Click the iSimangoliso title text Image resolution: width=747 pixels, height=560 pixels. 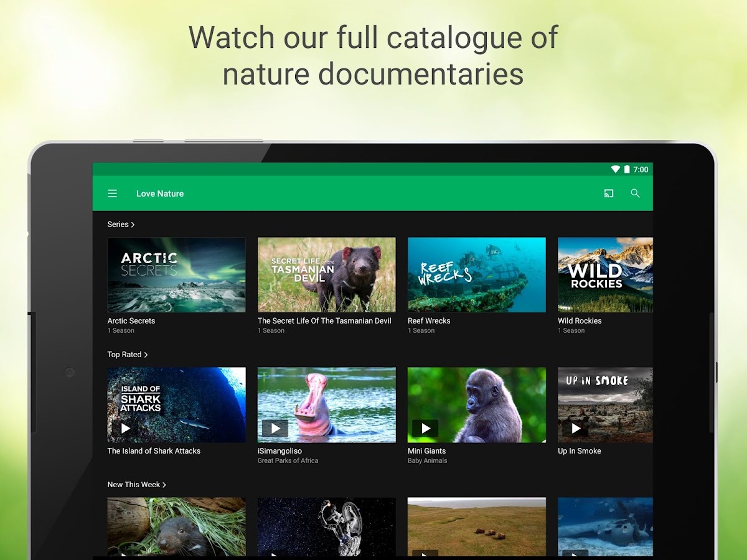pos(280,451)
